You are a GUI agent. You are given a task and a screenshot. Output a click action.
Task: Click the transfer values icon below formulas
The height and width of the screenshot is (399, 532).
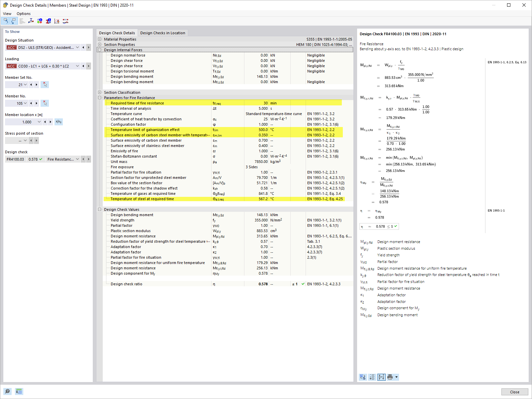[x=363, y=377]
